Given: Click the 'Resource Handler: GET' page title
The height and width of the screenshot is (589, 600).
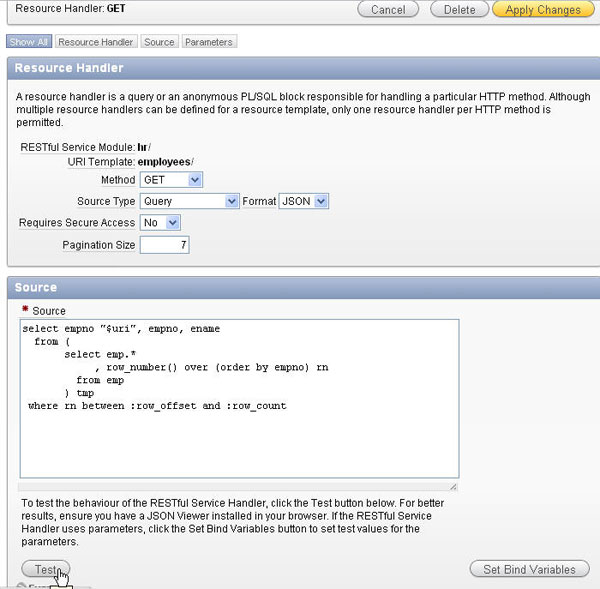Looking at the screenshot, I should [x=70, y=8].
